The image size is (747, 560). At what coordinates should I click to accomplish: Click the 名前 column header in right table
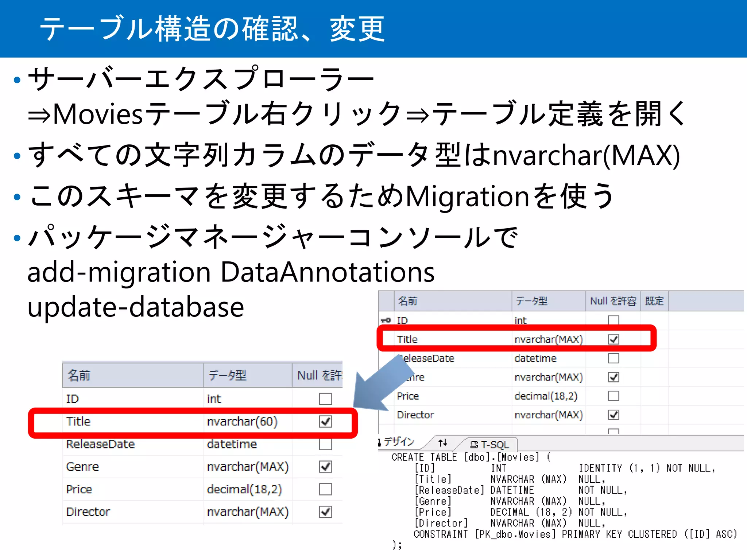click(453, 301)
